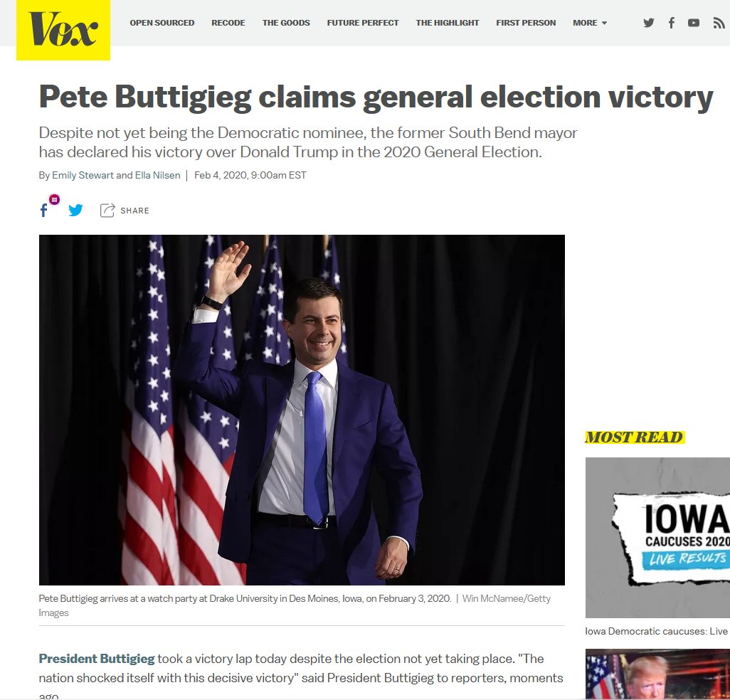Click the purple badge above Facebook share icon
The image size is (730, 700).
(55, 200)
